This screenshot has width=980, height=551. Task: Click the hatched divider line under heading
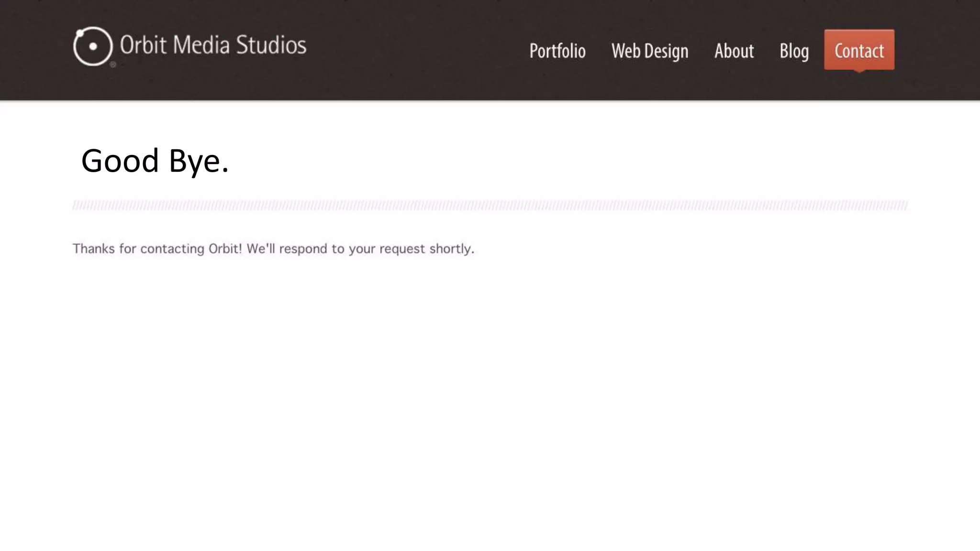pos(490,206)
